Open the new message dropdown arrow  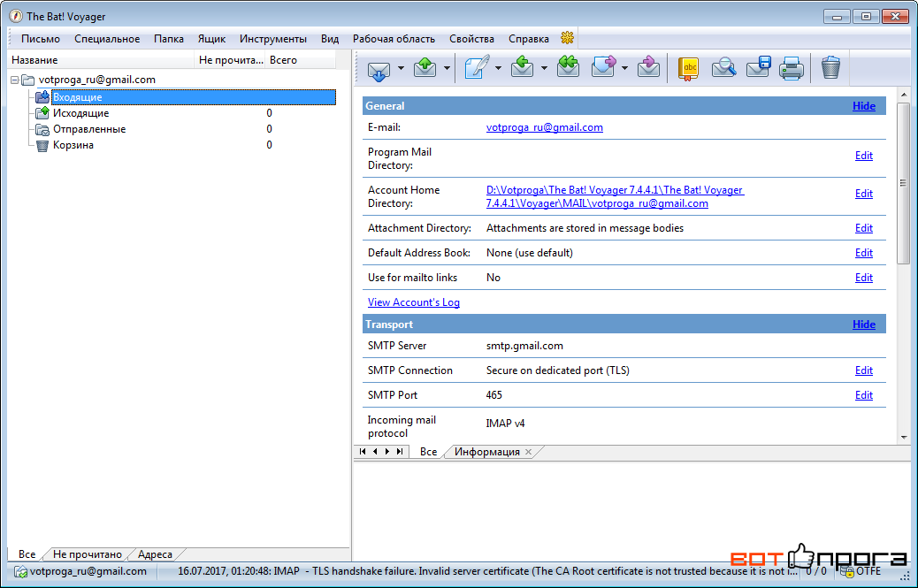point(498,68)
